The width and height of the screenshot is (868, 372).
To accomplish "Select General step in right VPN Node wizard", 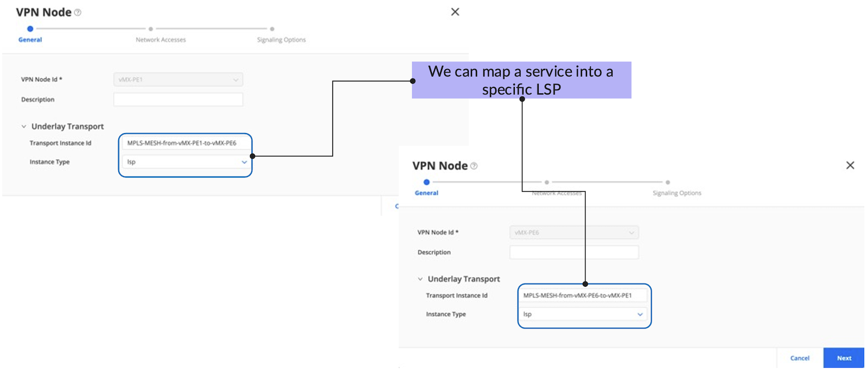I will pyautogui.click(x=426, y=188).
